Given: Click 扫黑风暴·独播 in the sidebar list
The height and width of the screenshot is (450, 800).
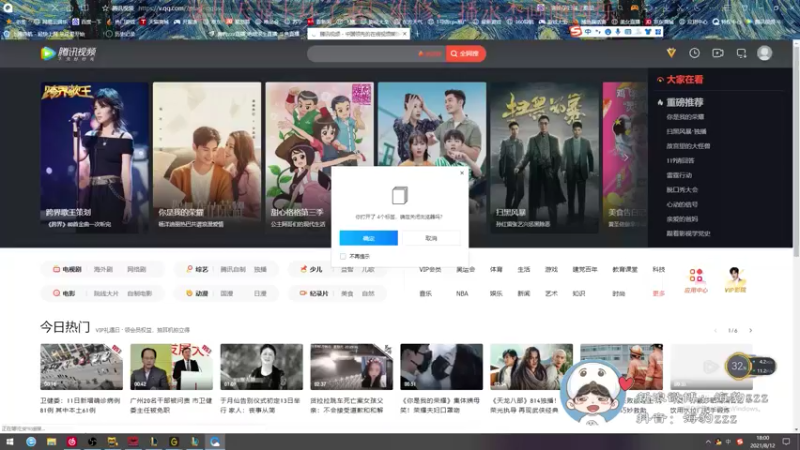Looking at the screenshot, I should click(x=686, y=132).
